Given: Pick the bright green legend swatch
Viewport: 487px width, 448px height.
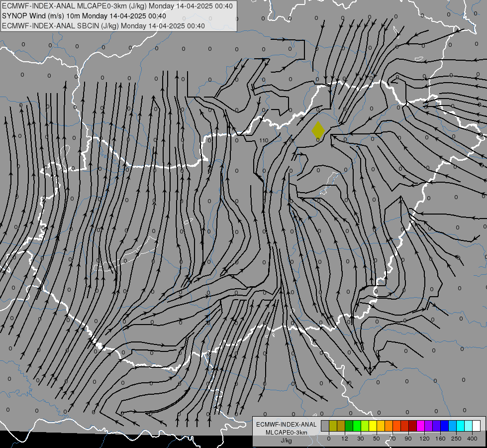Looking at the screenshot, I should click(357, 426).
